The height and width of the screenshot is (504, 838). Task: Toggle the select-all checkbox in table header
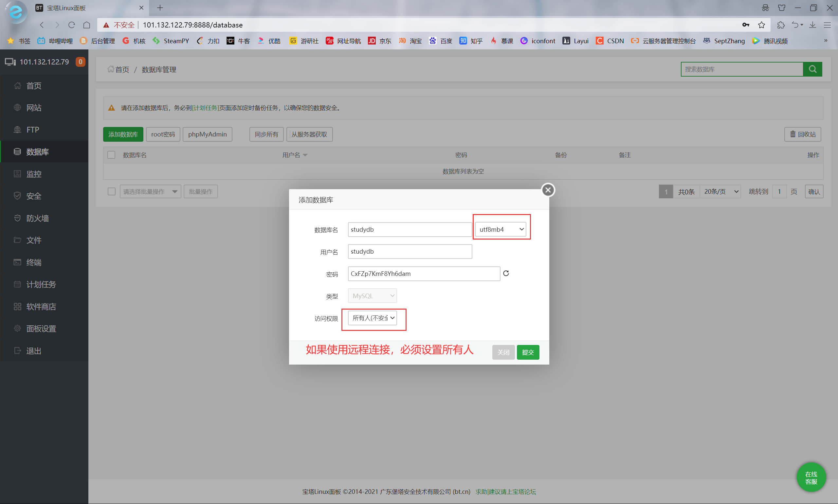point(111,155)
